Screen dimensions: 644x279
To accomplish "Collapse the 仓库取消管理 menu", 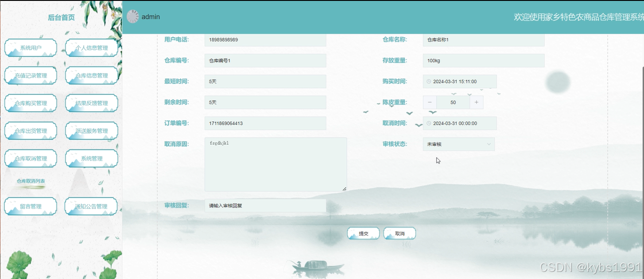I will click(x=31, y=158).
